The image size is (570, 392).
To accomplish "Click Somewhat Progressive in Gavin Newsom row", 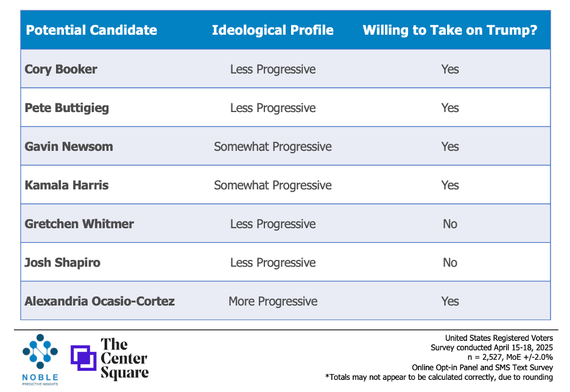I will 273,147.
